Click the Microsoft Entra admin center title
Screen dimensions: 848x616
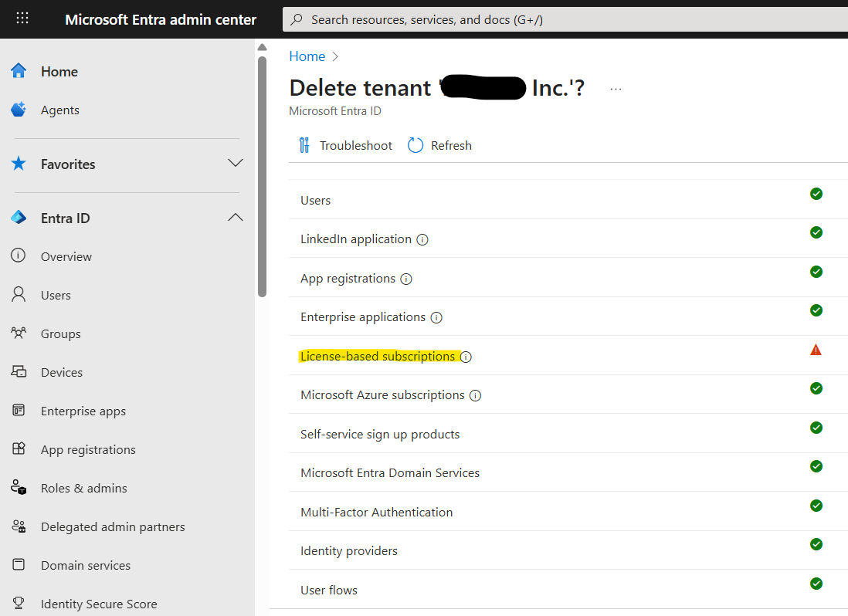pos(161,19)
